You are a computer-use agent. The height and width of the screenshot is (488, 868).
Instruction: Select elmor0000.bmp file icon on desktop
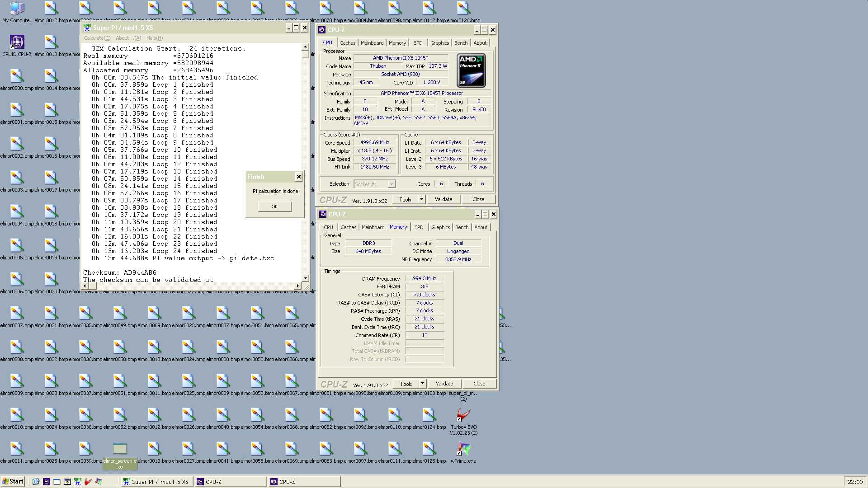[17, 80]
